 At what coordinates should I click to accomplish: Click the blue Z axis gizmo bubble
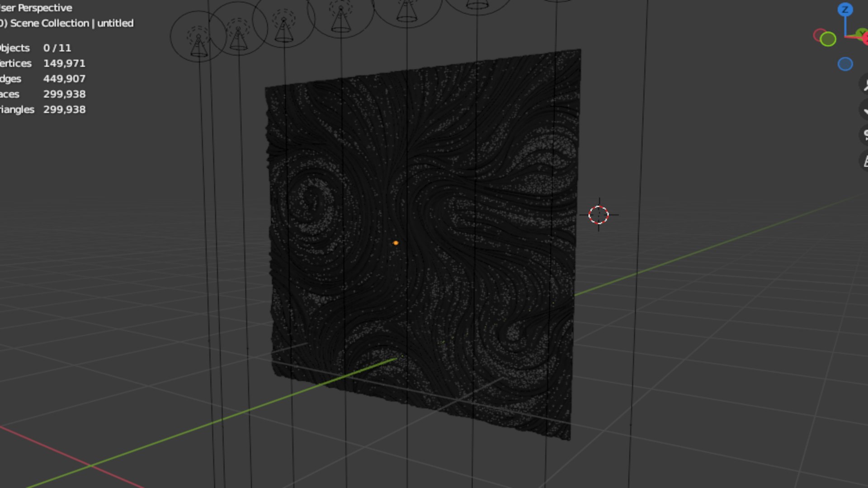click(844, 9)
